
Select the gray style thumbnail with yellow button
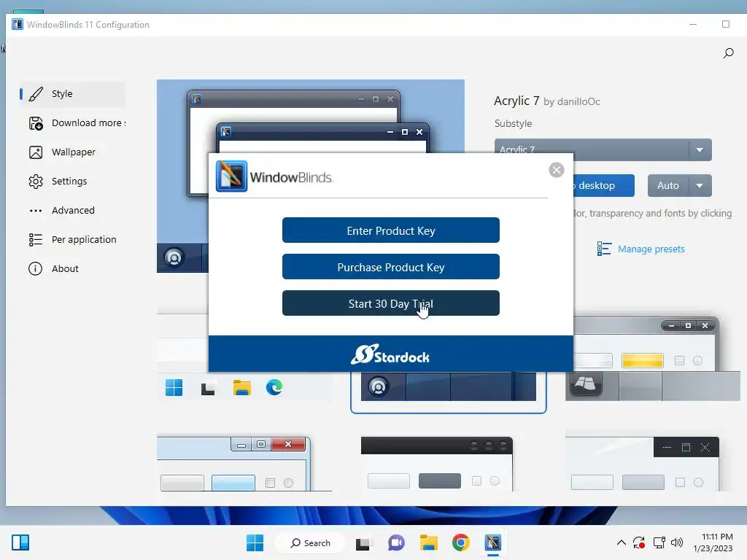click(x=652, y=359)
